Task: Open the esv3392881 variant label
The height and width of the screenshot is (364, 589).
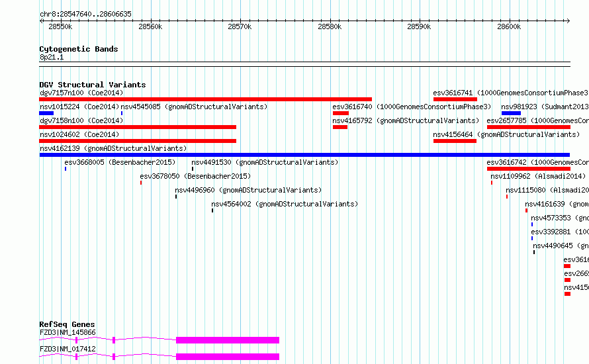Action: (560, 232)
